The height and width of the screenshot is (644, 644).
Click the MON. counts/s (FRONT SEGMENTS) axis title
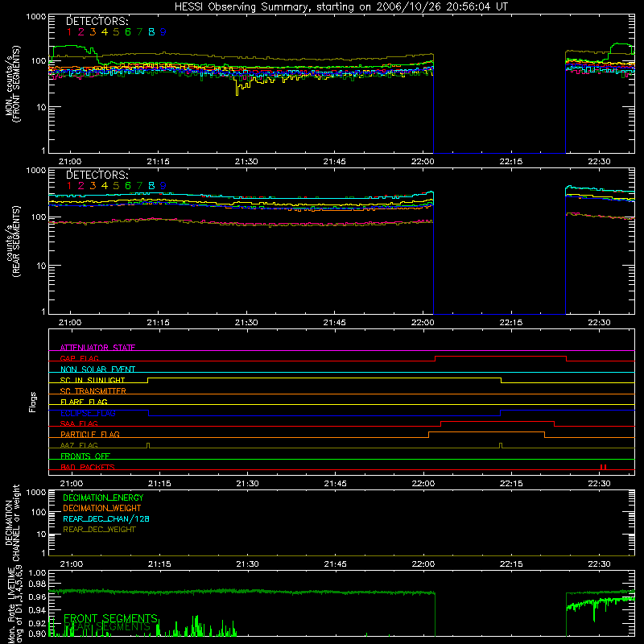13,84
